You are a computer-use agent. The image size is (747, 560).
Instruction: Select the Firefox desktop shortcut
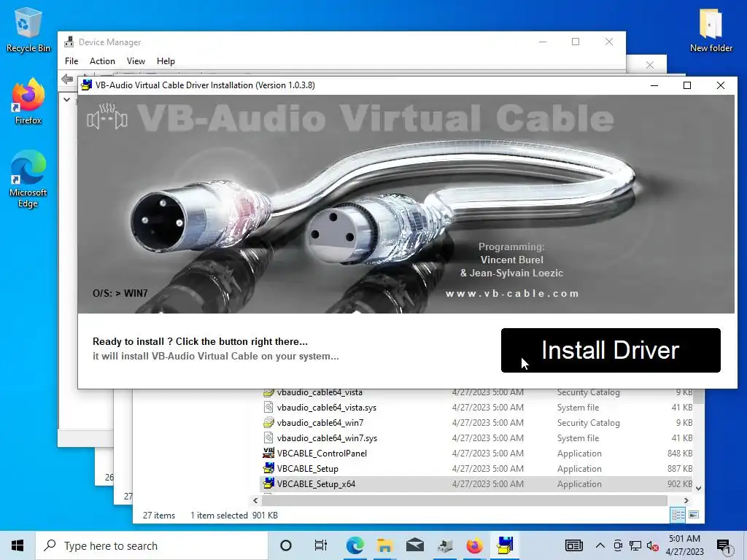pyautogui.click(x=28, y=102)
